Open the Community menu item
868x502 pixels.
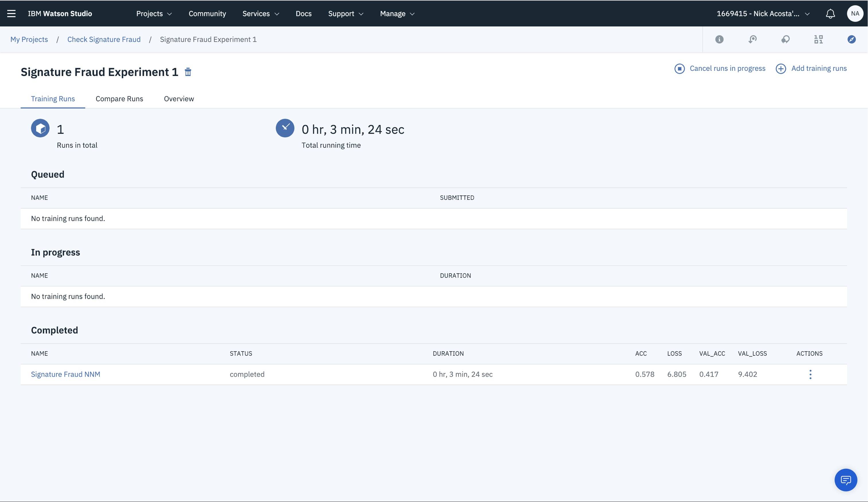207,13
